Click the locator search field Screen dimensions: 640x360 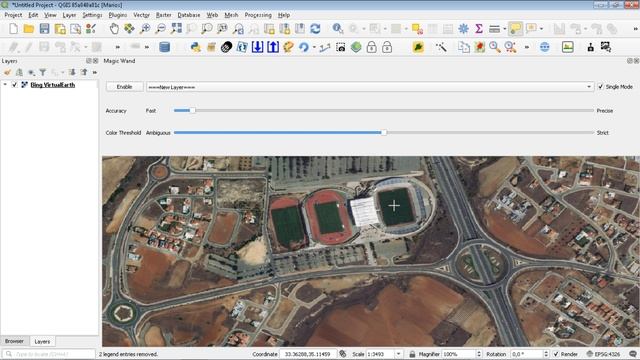click(49, 354)
